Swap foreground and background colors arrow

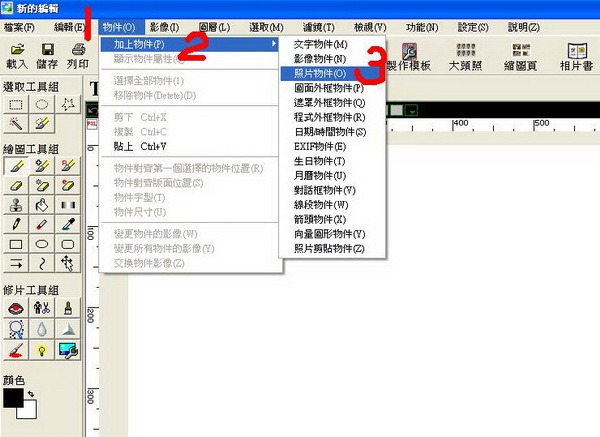click(x=31, y=393)
